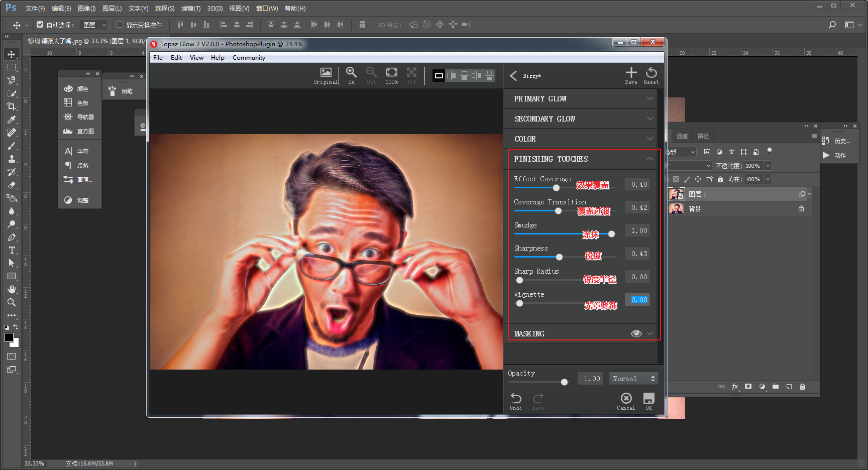The image size is (868, 470).
Task: Open the 图像(I) image menu in Photoshop
Action: (x=86, y=9)
